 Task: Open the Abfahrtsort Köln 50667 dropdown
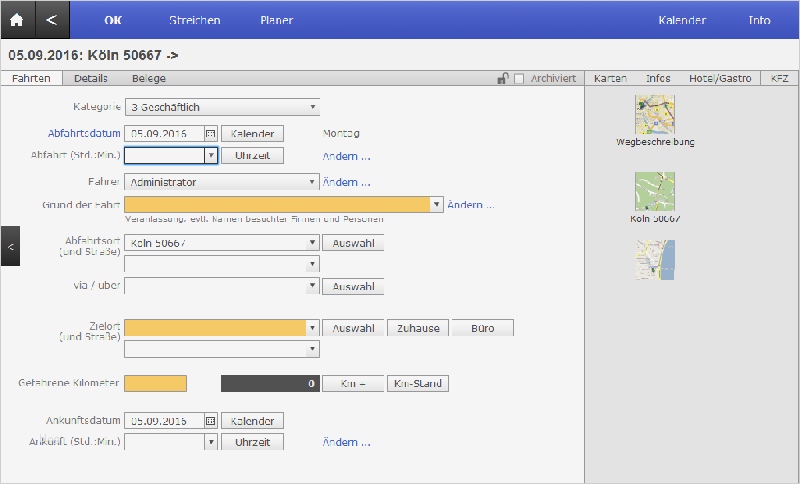pyautogui.click(x=222, y=243)
